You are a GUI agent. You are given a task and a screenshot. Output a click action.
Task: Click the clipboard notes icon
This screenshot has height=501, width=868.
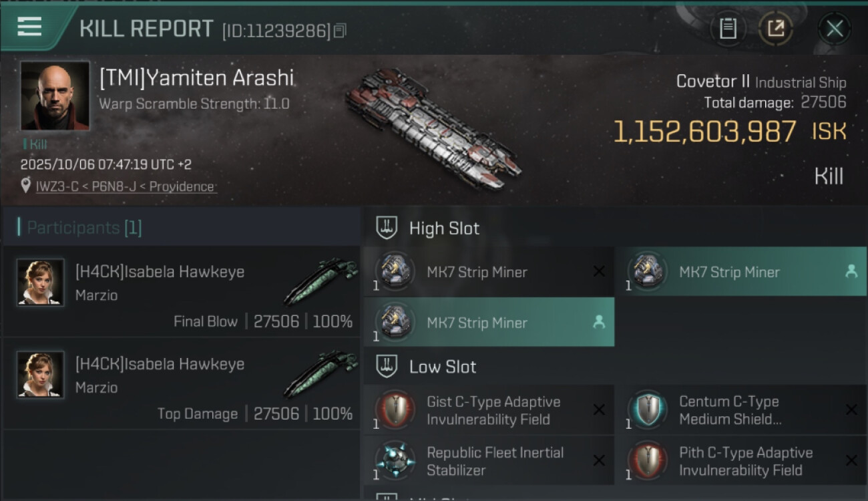pos(728,28)
